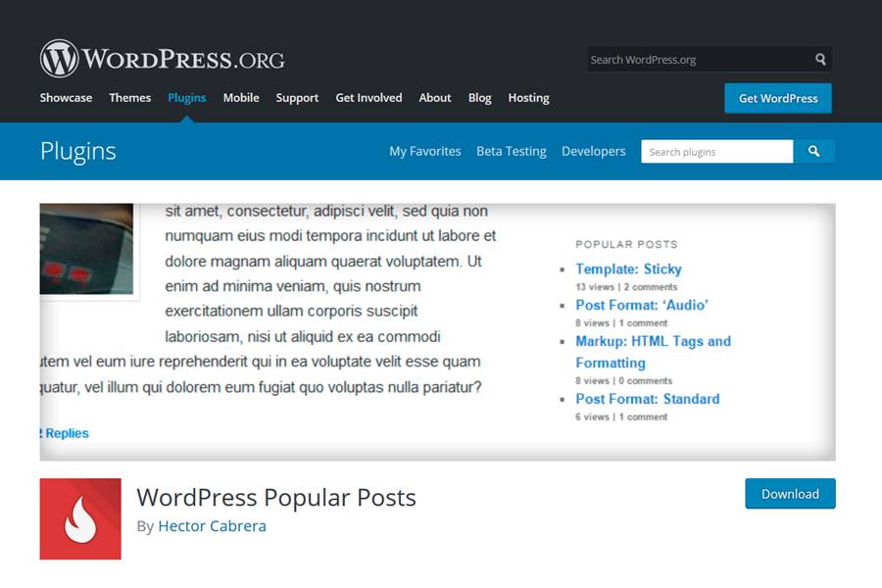
Task: Click the banner post thumbnail image
Action: (x=86, y=249)
